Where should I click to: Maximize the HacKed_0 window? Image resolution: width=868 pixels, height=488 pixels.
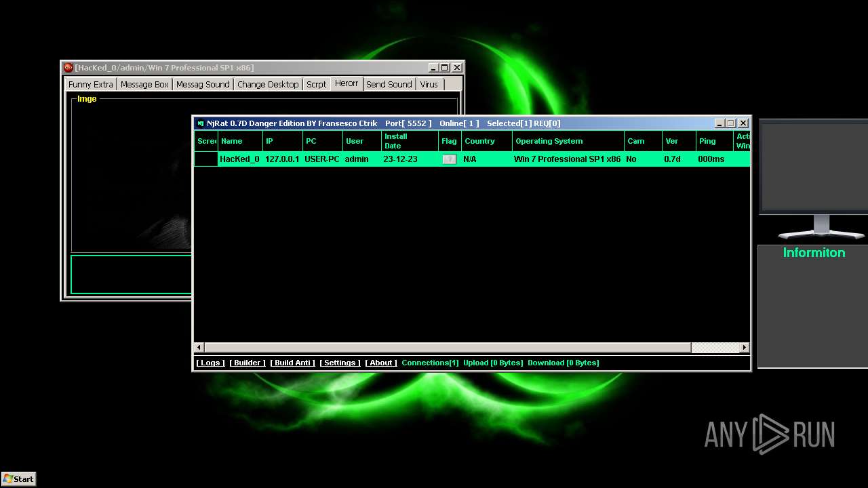(x=445, y=68)
